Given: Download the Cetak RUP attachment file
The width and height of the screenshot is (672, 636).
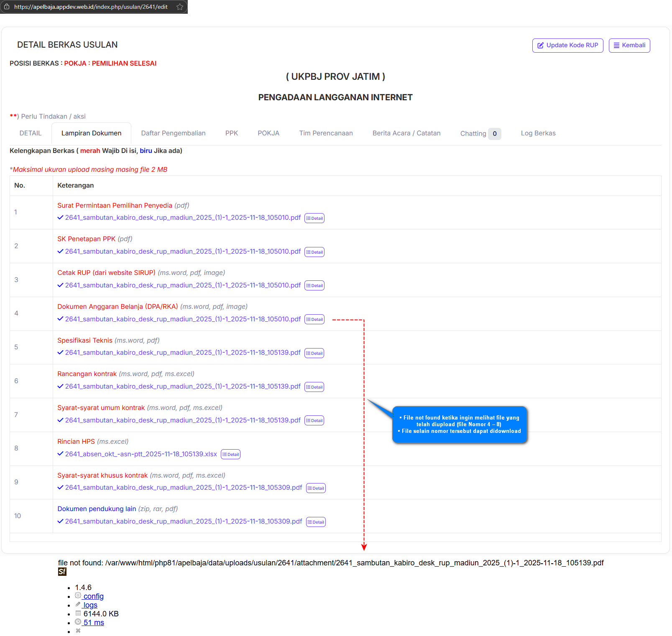Looking at the screenshot, I should [x=183, y=285].
